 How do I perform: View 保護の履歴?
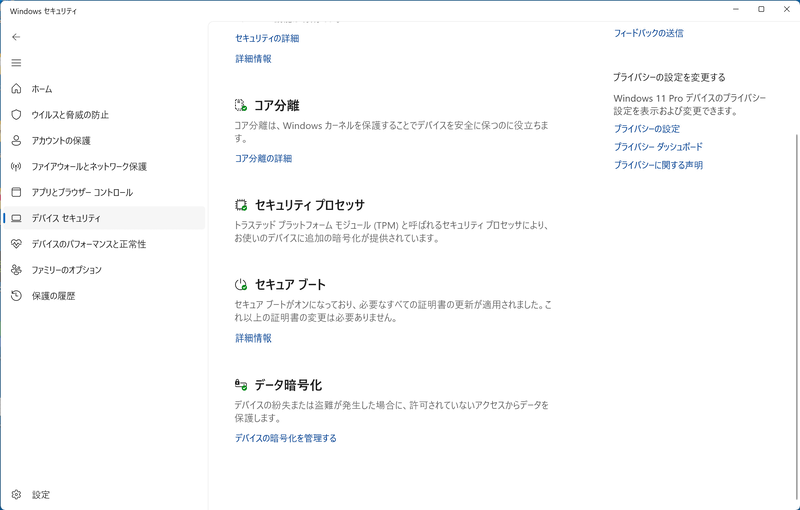104,296
